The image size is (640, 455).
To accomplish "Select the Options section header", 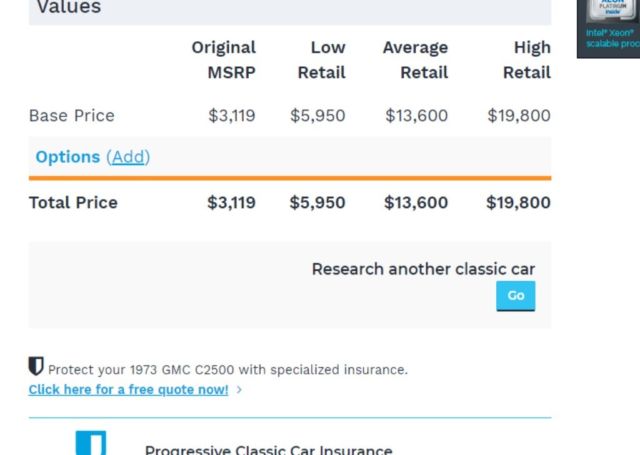I will tap(68, 157).
